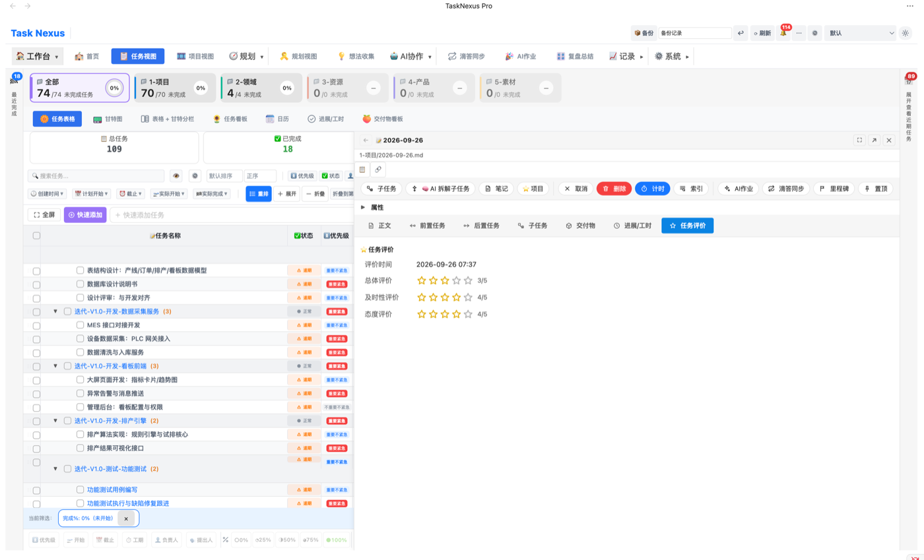Remove the 完成%: 0% filter chip

[x=126, y=518]
